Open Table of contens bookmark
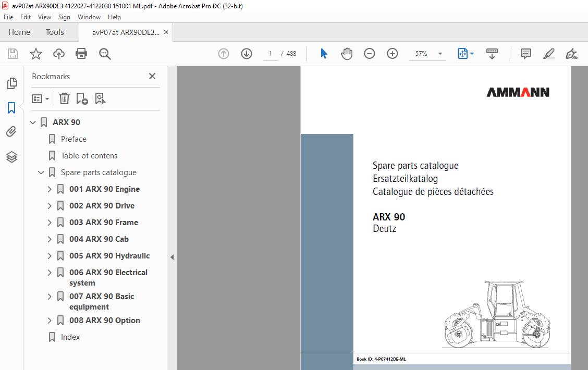588x370 pixels. pyautogui.click(x=89, y=156)
